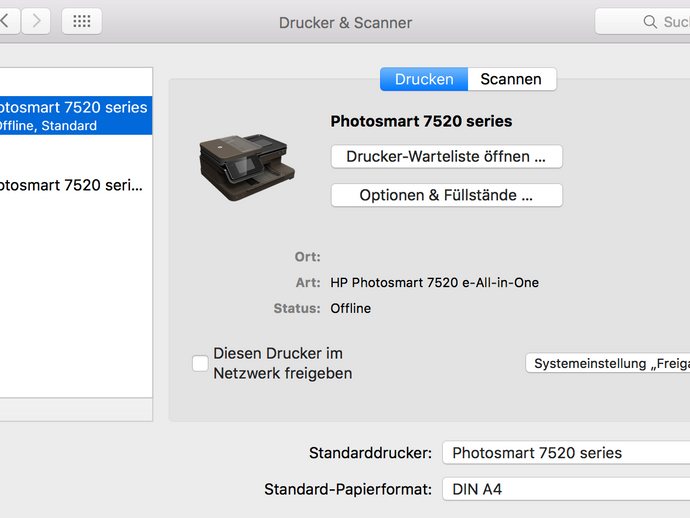Image resolution: width=690 pixels, height=518 pixels.
Task: Click the Drucker & Scanner window title
Action: coord(345,22)
